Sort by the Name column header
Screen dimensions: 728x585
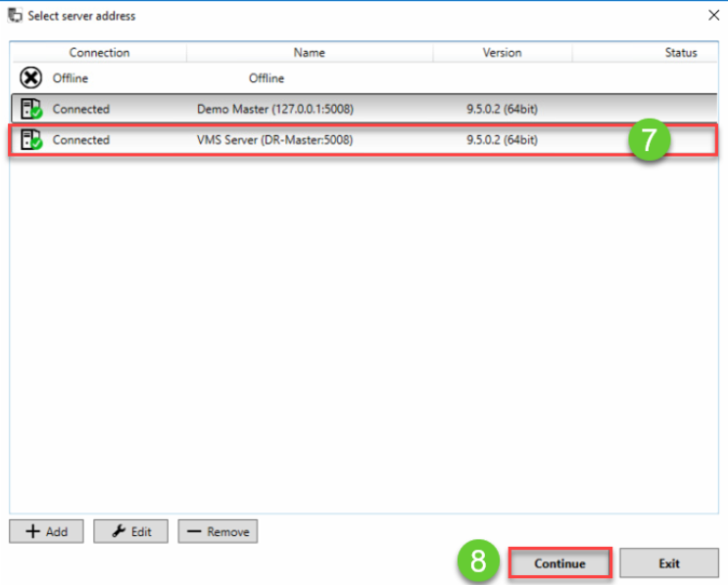309,53
